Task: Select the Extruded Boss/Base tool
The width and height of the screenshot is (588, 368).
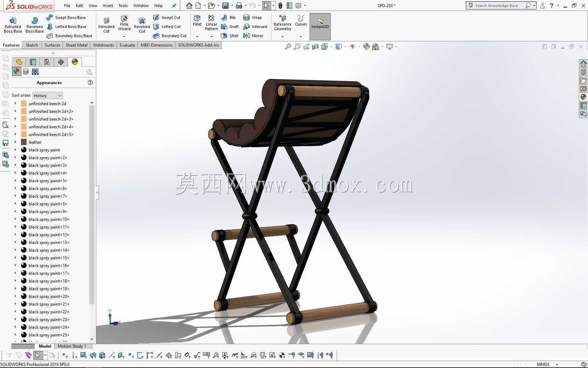Action: (x=13, y=25)
